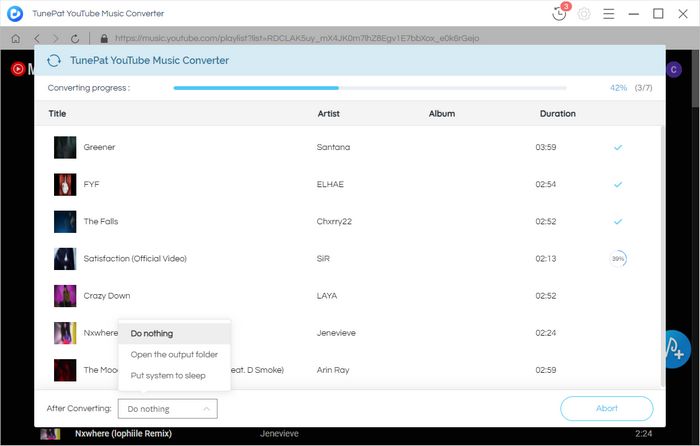The height and width of the screenshot is (446, 700).
Task: Click Jenevieve in background player bar
Action: point(279,433)
